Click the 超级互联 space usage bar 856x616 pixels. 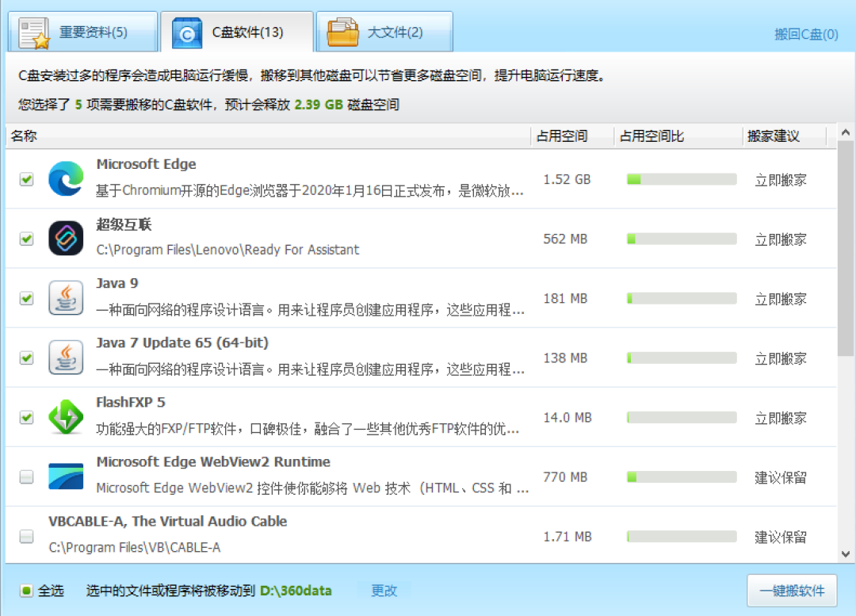(x=682, y=239)
